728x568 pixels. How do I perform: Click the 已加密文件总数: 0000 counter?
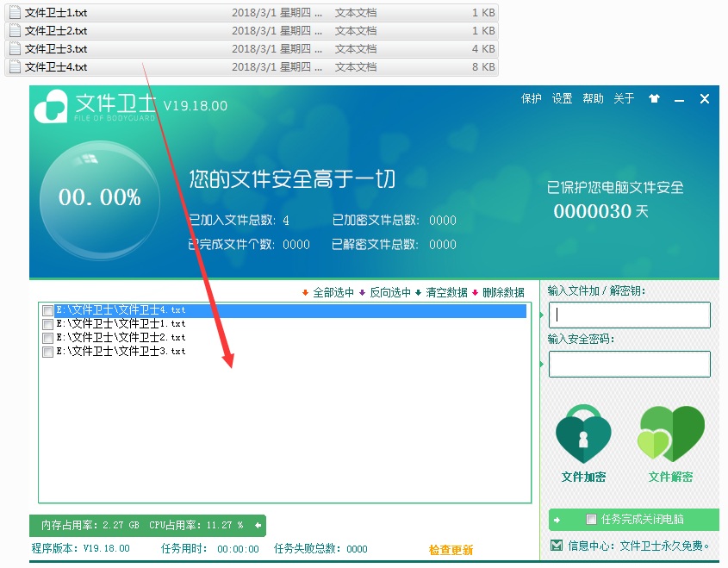coord(395,220)
